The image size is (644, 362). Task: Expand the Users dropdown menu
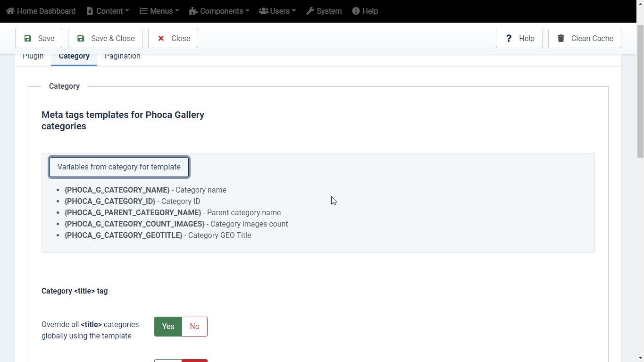point(277,11)
